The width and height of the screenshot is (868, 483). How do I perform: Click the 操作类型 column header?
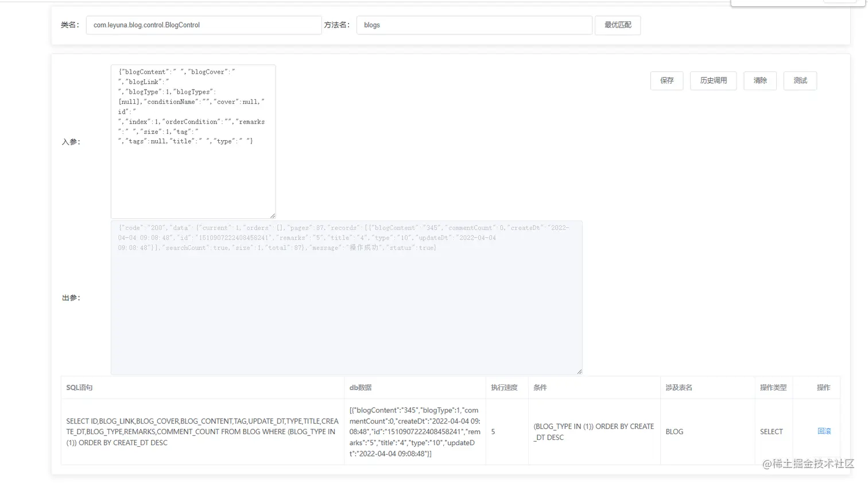774,388
